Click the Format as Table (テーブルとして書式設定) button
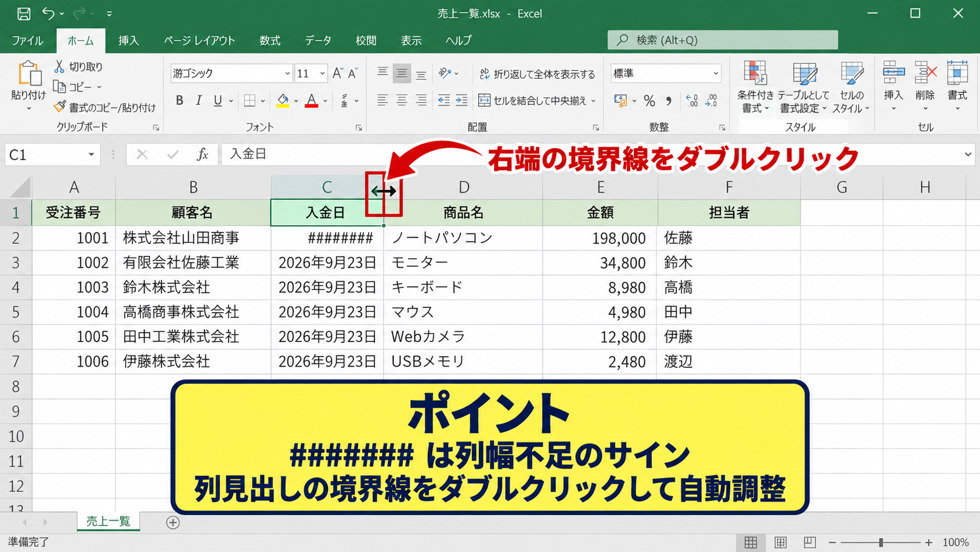Screen dimensions: 980x552 [804, 87]
